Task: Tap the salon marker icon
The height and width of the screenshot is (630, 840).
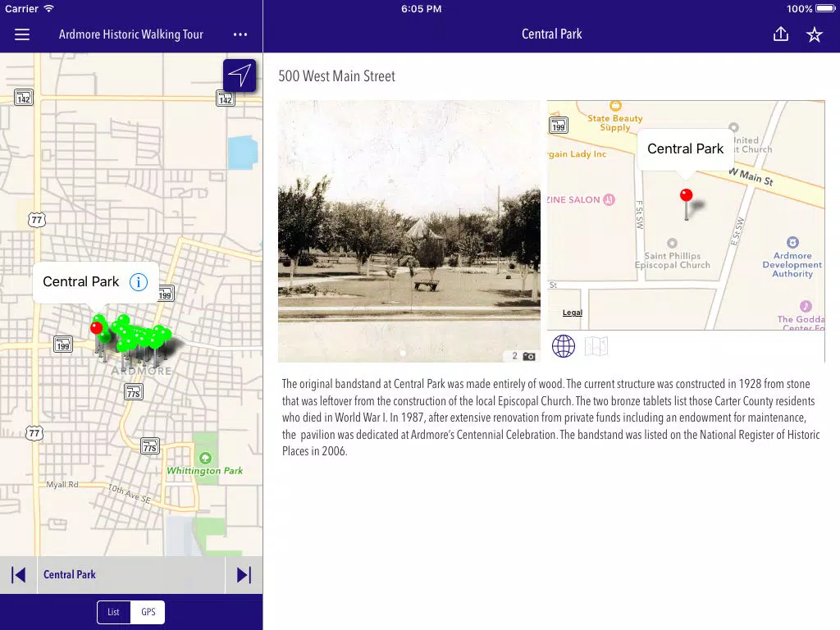Action: pos(609,200)
